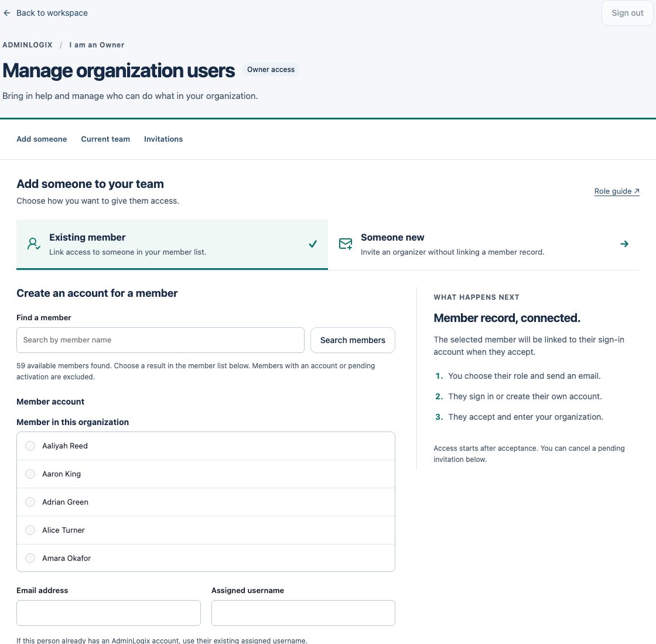This screenshot has width=656, height=644.
Task: Open the Role guide link
Action: coord(617,191)
